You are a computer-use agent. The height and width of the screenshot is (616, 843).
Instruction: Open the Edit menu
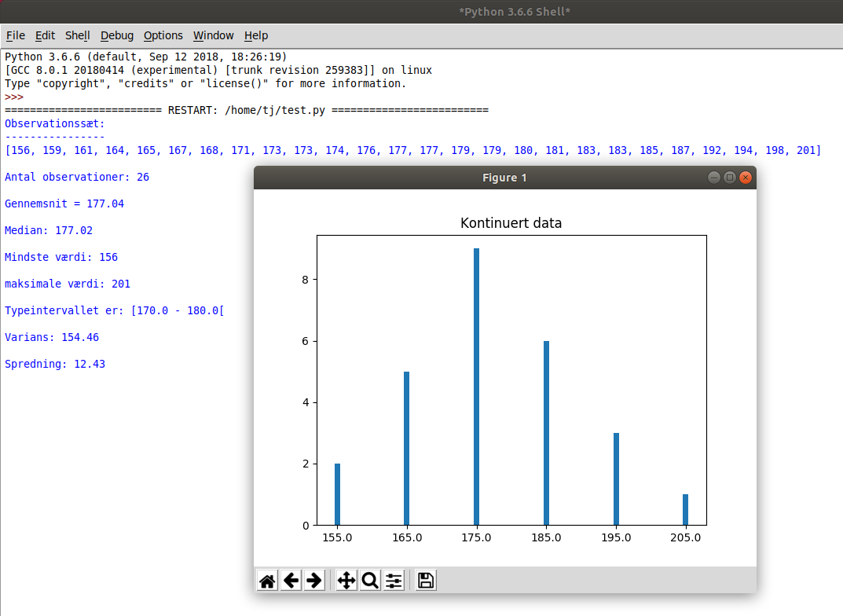[45, 35]
